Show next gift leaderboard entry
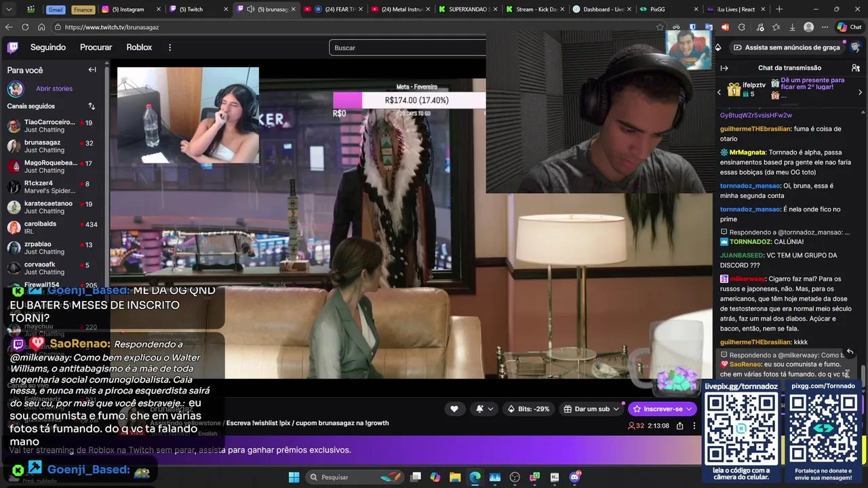868x488 pixels. [x=860, y=91]
